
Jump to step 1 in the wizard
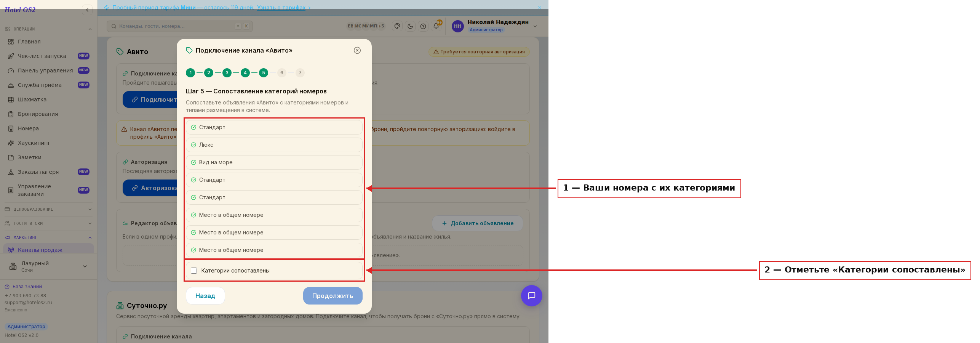coord(190,73)
